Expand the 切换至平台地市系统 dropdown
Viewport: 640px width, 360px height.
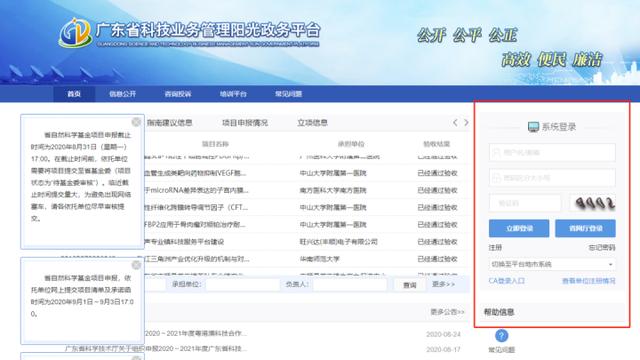pos(552,264)
